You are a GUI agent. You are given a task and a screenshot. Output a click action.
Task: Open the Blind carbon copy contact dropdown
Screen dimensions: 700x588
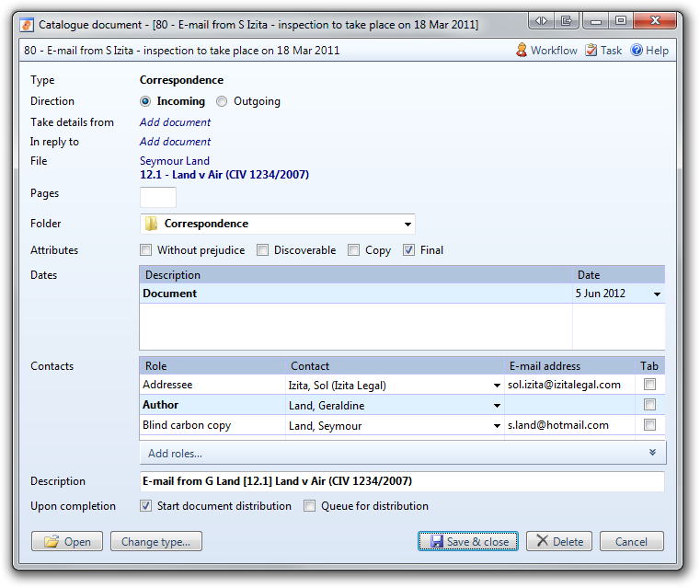coord(497,426)
